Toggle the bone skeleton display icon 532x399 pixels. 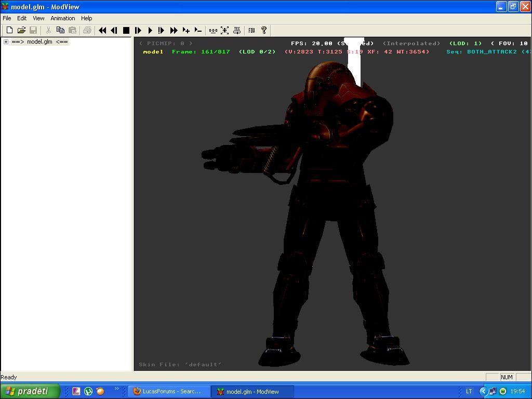[213, 31]
